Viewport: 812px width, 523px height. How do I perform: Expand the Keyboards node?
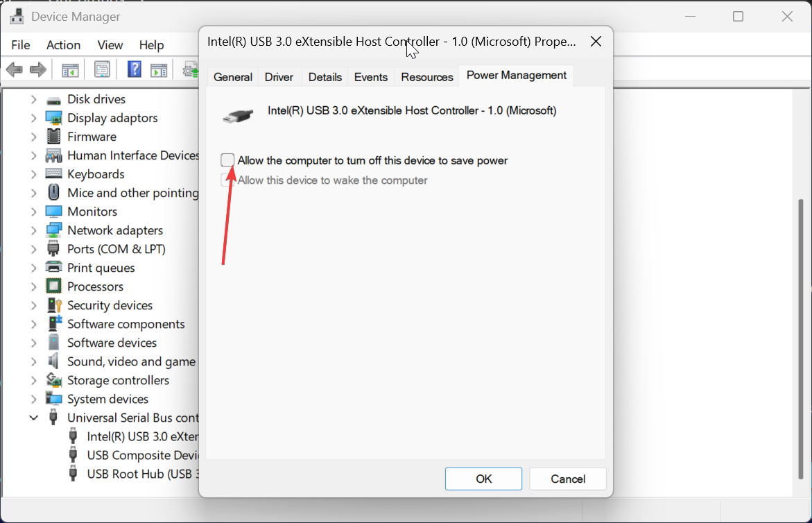(x=34, y=174)
